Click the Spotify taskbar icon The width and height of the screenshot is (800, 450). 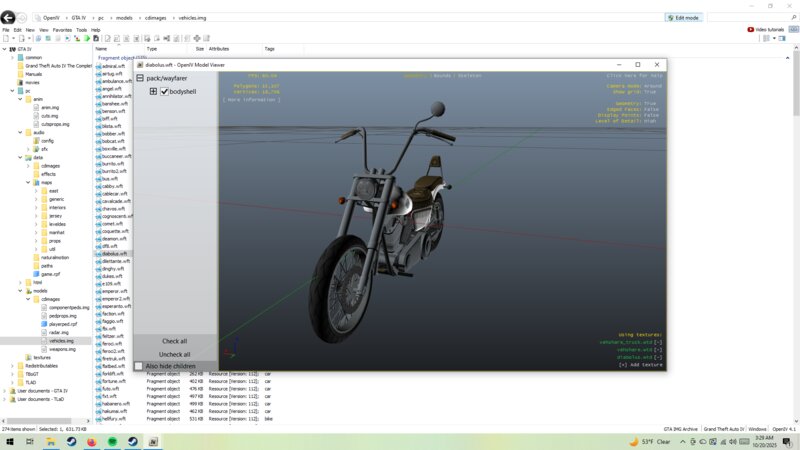pos(111,441)
